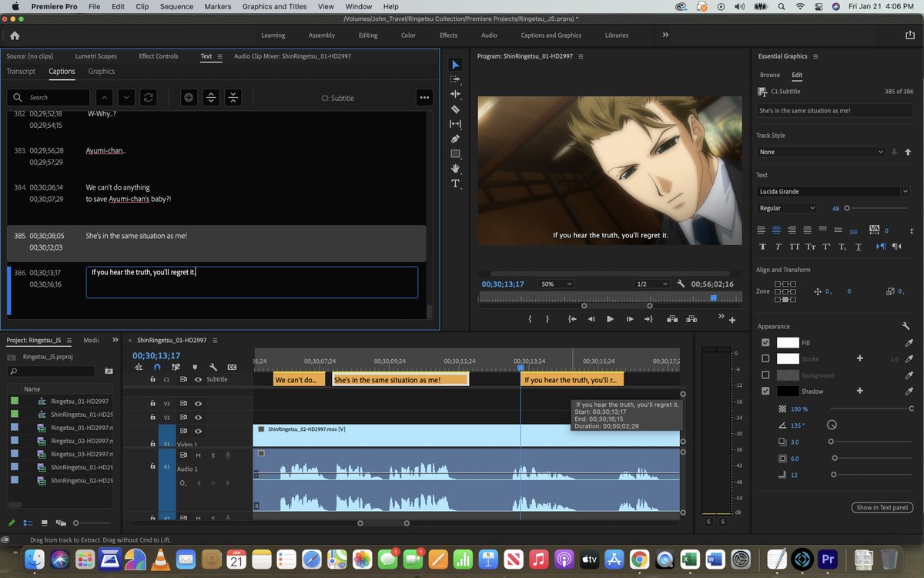Toggle the Shadow appearance checkbox

point(765,391)
